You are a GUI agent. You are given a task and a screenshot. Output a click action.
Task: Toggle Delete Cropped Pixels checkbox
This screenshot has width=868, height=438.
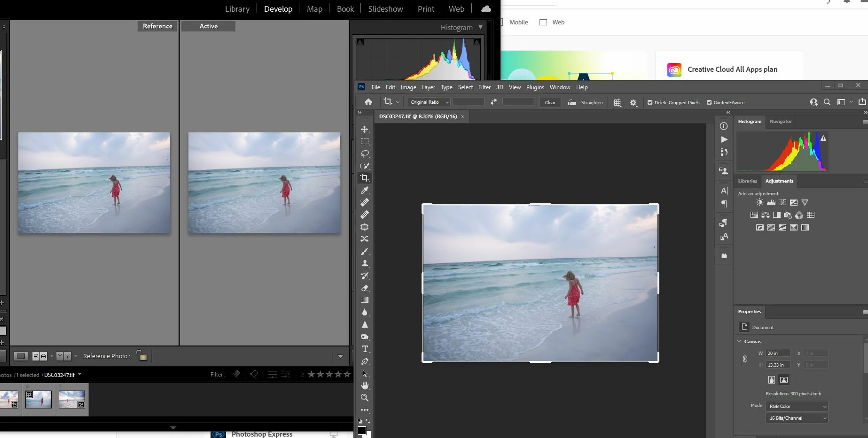(650, 102)
